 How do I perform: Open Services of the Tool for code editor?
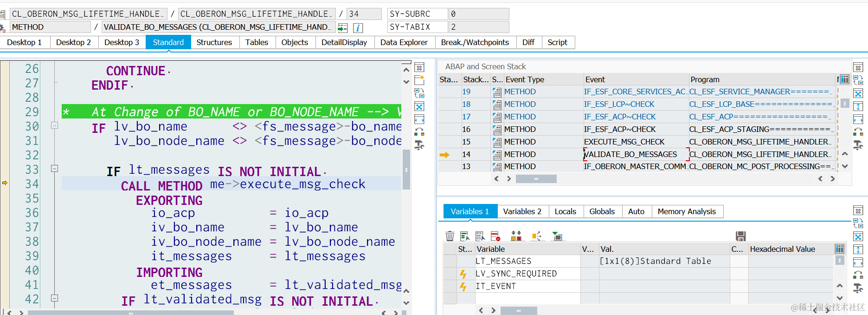pyautogui.click(x=419, y=132)
